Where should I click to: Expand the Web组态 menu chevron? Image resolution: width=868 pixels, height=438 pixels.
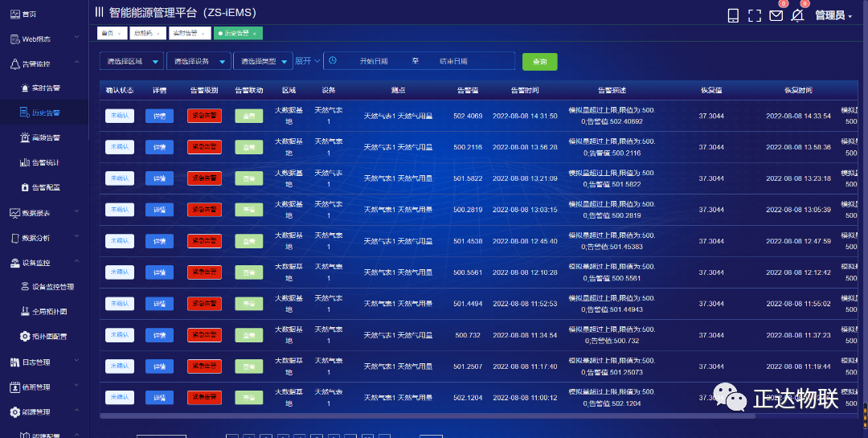coord(77,38)
